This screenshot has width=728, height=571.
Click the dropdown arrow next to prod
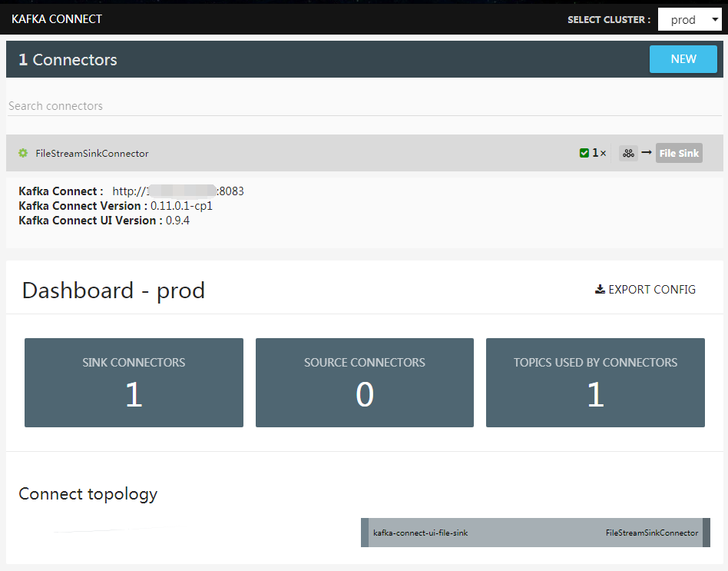[x=716, y=18]
